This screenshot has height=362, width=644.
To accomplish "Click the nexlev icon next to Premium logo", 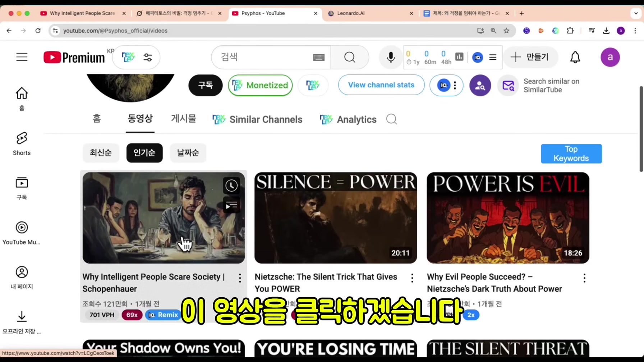I will [128, 57].
